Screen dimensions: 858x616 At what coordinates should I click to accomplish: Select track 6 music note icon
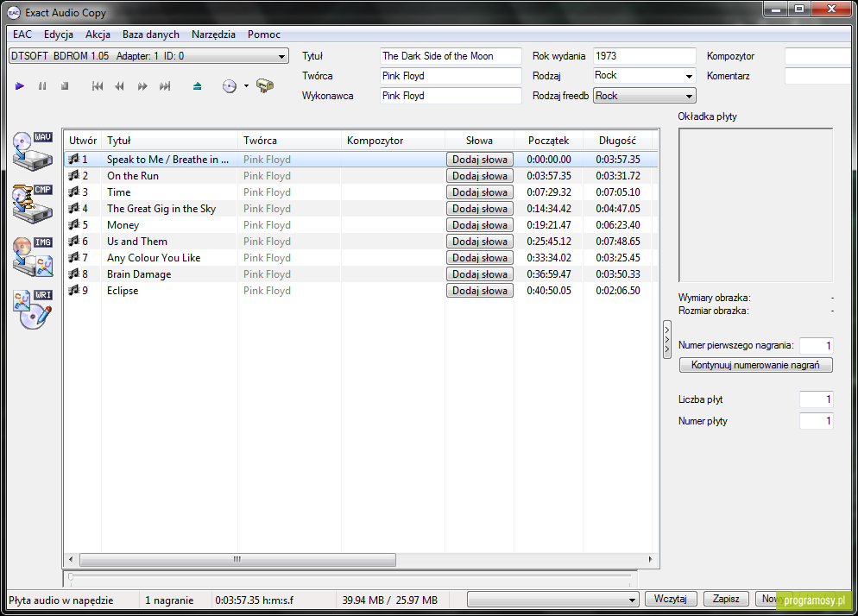point(74,242)
